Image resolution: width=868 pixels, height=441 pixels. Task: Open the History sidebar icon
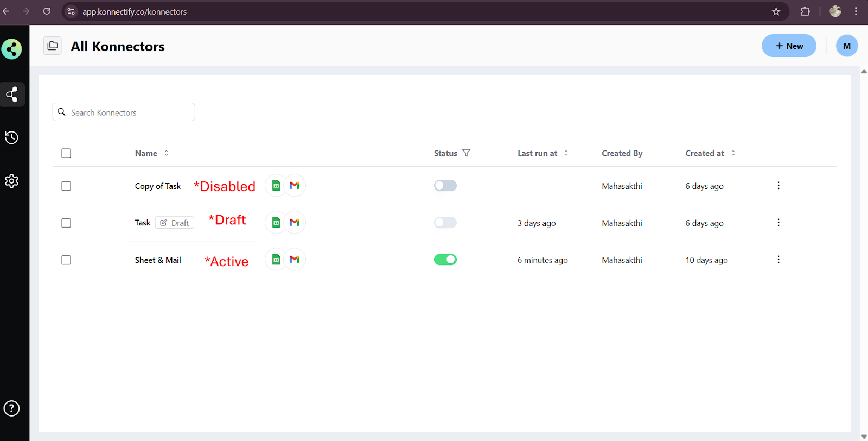pyautogui.click(x=11, y=137)
